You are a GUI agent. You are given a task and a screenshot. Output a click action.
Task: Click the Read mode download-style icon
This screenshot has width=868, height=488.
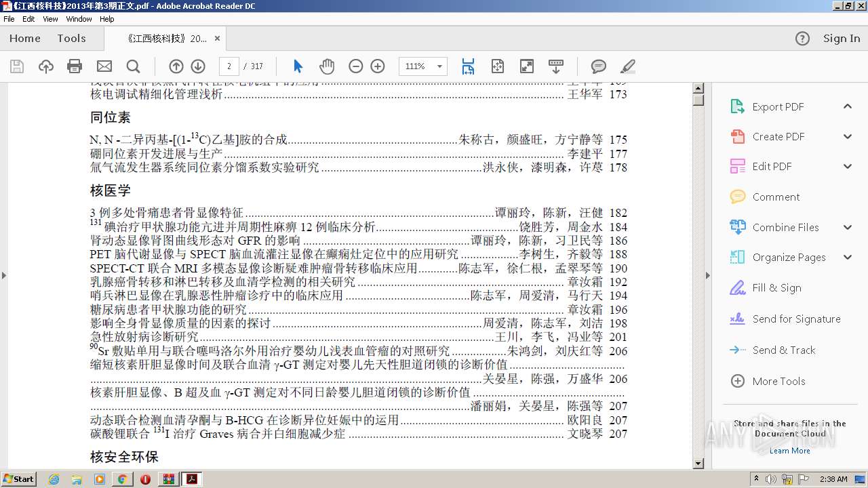(556, 66)
